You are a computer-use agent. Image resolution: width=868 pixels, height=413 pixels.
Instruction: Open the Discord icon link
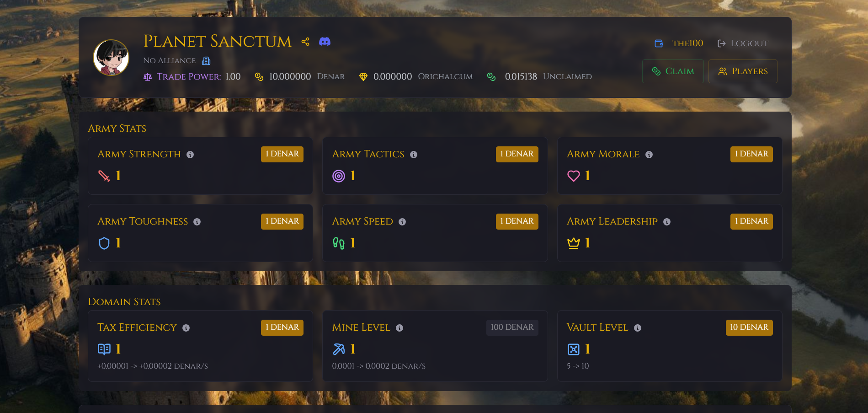click(325, 42)
